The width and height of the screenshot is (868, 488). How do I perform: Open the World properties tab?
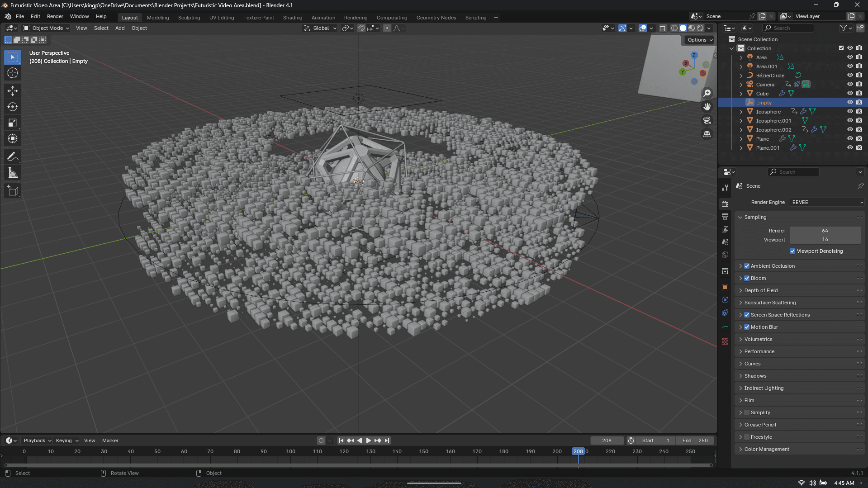tap(725, 255)
